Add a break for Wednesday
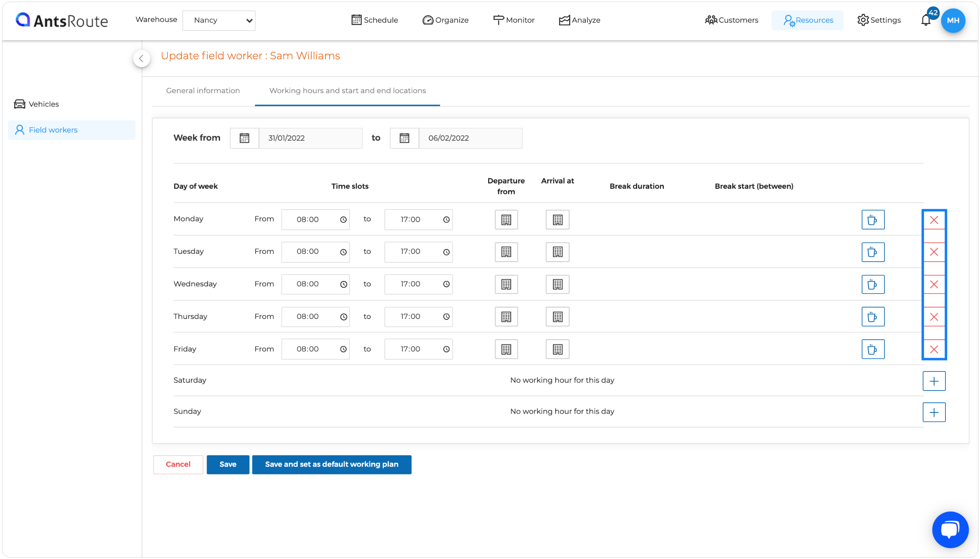The height and width of the screenshot is (559, 980). 873,284
